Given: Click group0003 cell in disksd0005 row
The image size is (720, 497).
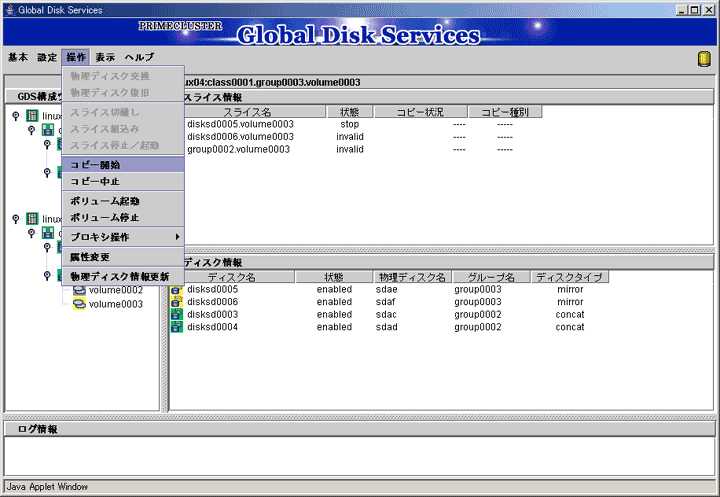Looking at the screenshot, I should [478, 289].
